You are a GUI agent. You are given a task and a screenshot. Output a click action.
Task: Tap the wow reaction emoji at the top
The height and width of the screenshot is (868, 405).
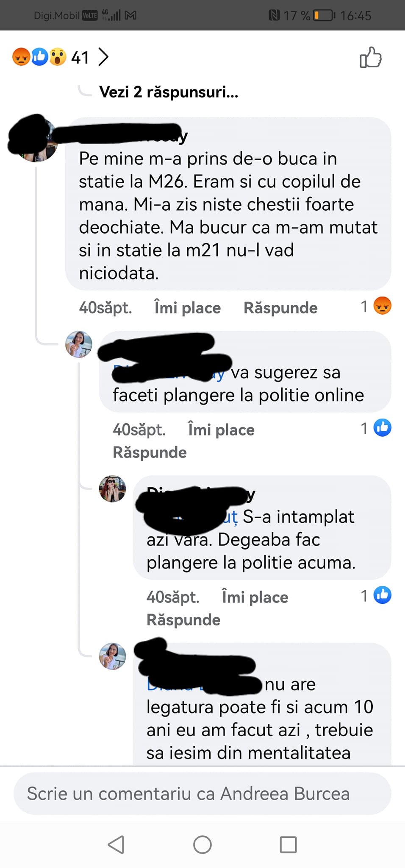tap(58, 57)
